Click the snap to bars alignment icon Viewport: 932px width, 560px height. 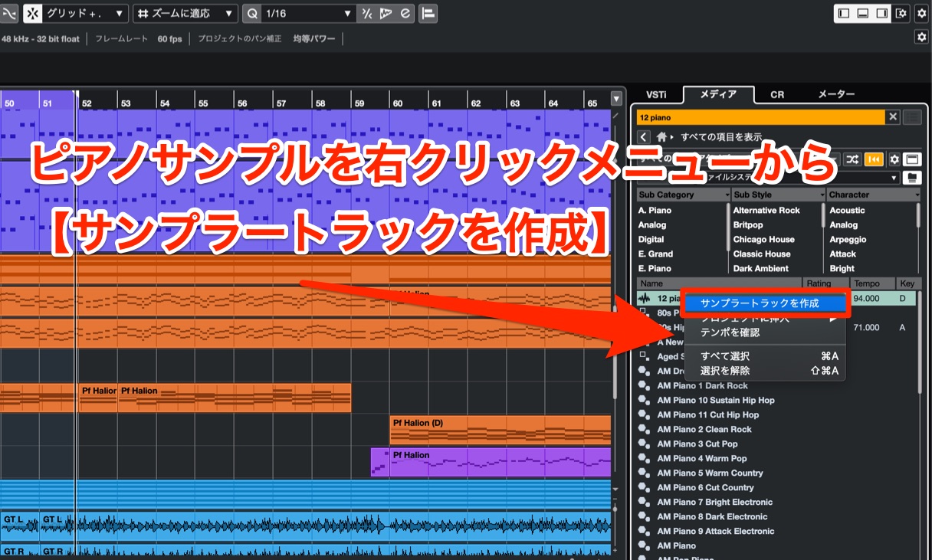tap(428, 13)
